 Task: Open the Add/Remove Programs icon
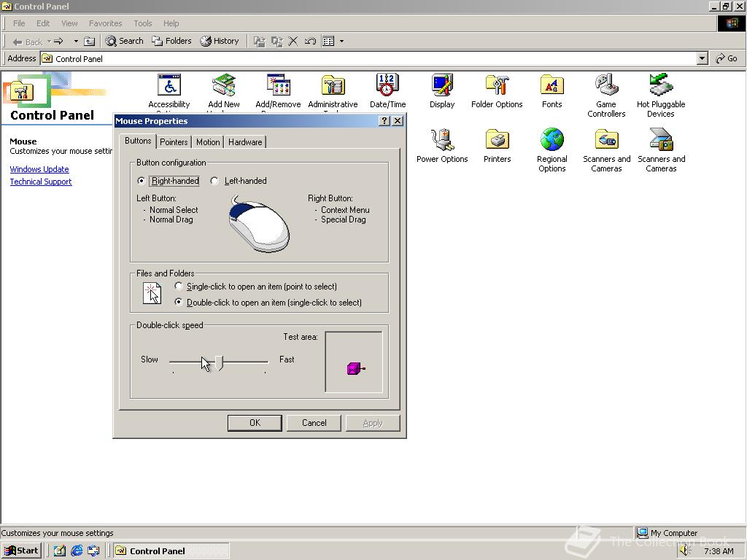coord(278,86)
